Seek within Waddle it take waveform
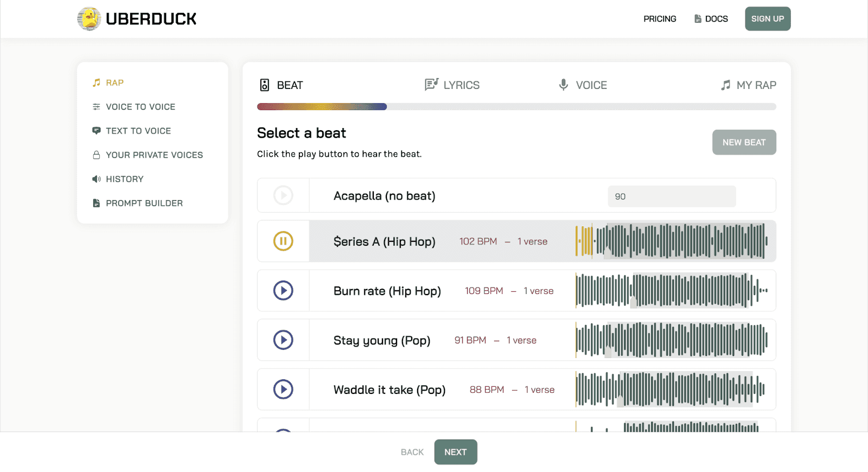The height and width of the screenshot is (472, 868). click(671, 389)
